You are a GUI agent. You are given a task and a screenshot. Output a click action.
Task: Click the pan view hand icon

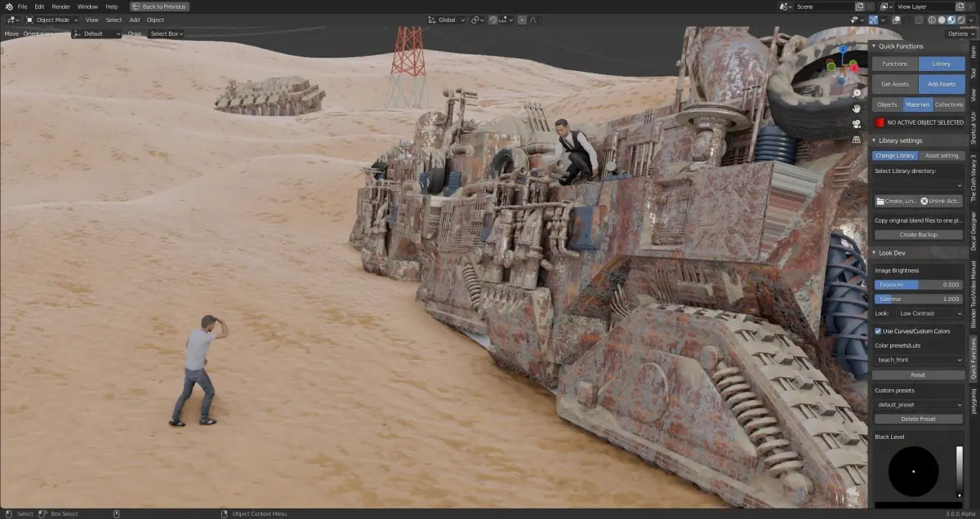[x=857, y=109]
